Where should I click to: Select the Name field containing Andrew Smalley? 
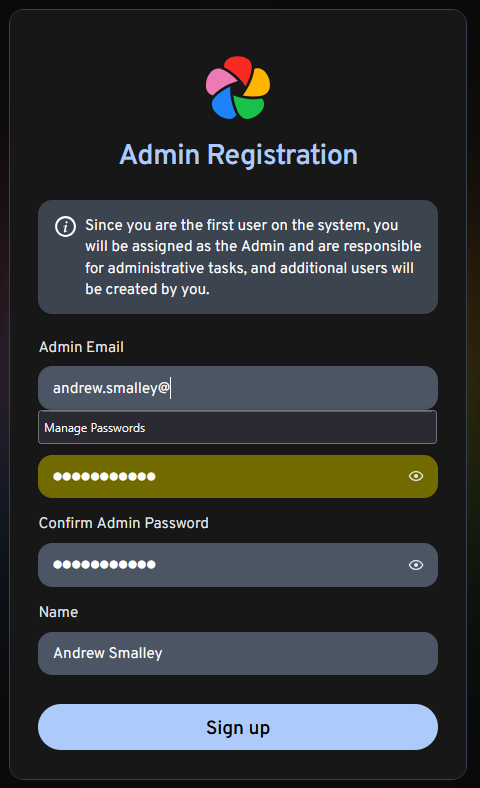(x=238, y=653)
